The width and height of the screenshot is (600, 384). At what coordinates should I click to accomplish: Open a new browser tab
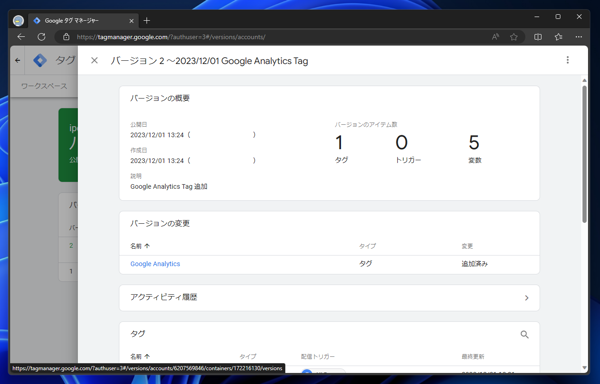tap(147, 21)
